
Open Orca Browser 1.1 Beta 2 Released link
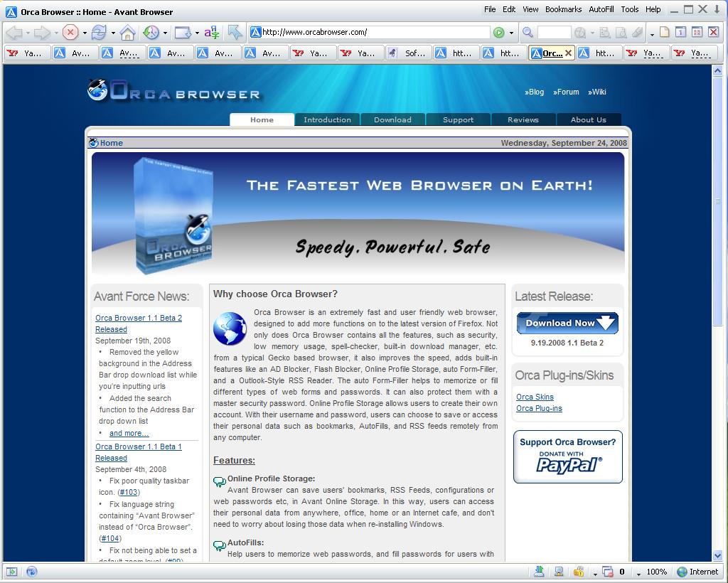pyautogui.click(x=139, y=323)
